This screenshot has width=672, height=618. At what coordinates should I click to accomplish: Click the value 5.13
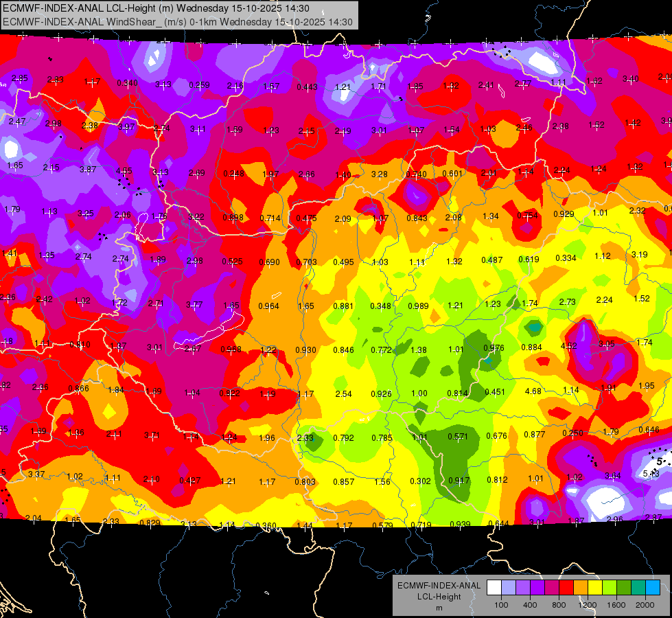[x=651, y=474]
